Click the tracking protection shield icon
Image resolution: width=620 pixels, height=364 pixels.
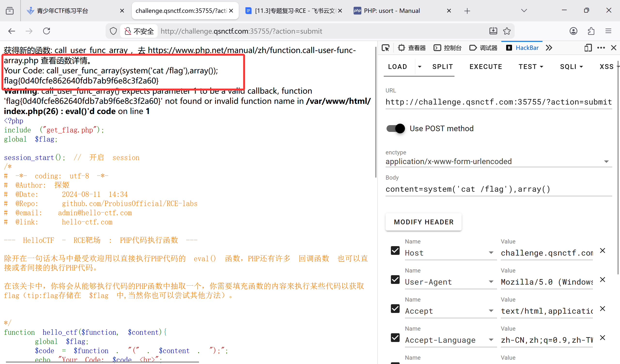coord(113,31)
